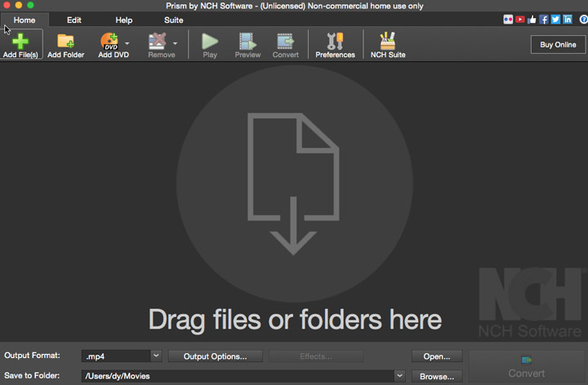Open the Save to Folder dropdown arrow

pos(399,376)
